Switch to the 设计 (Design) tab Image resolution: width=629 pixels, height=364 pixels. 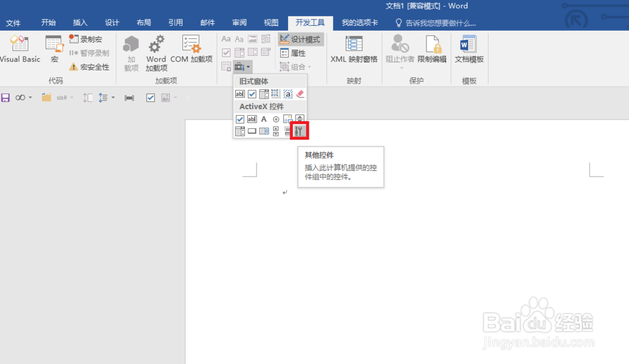112,23
